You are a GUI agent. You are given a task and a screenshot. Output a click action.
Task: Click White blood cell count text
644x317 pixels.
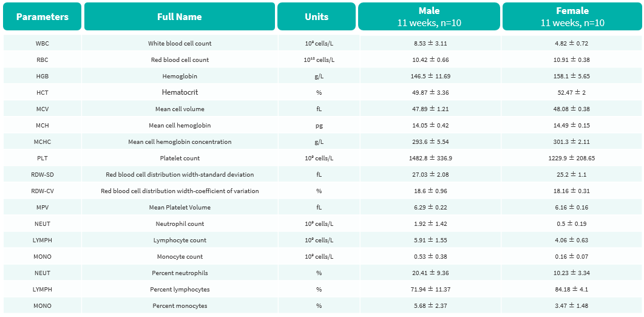(x=180, y=43)
